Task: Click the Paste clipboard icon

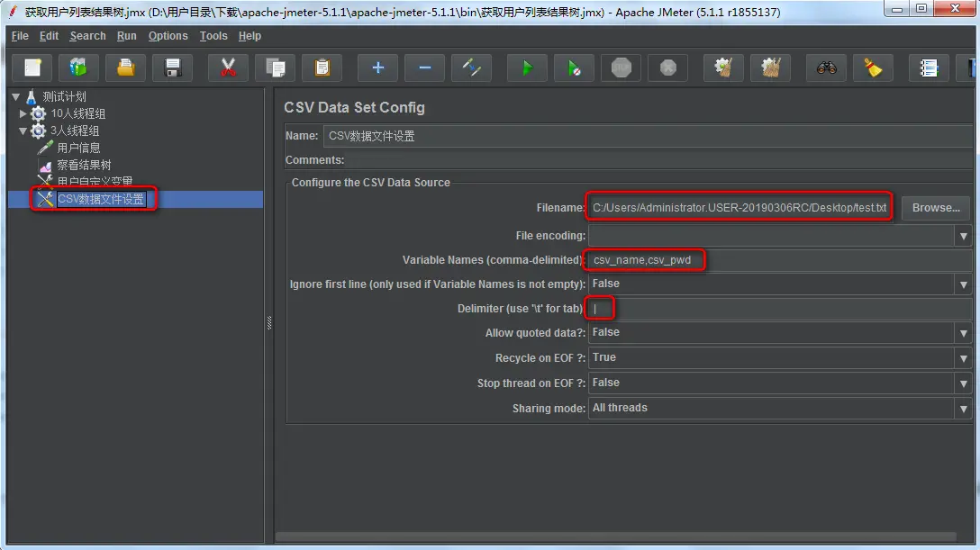Action: coord(322,68)
